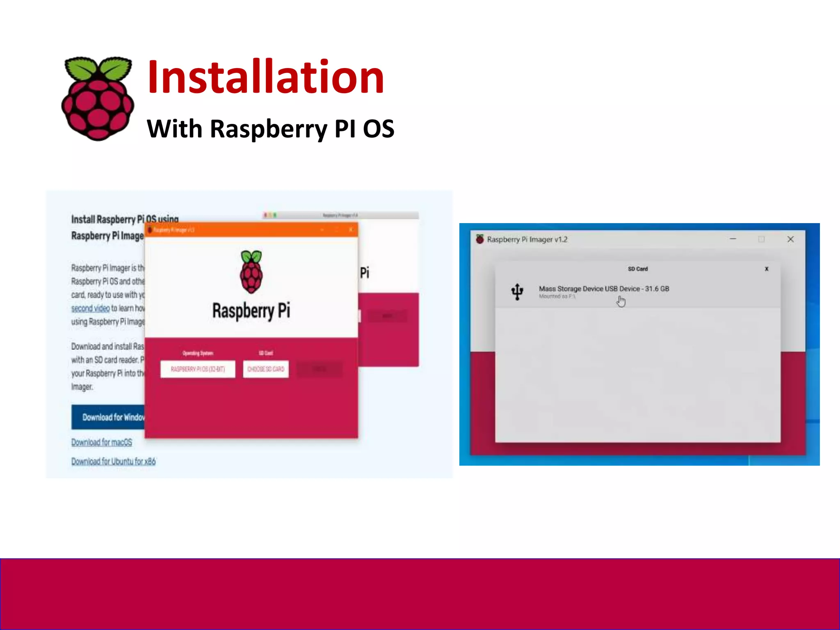Click Download for Windows button
Image resolution: width=840 pixels, height=630 pixels.
pos(108,417)
